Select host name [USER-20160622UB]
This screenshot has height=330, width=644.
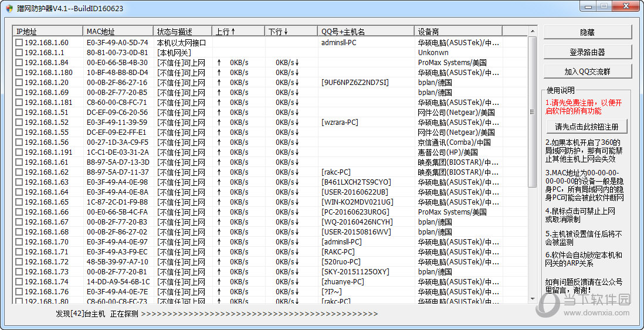pos(355,192)
